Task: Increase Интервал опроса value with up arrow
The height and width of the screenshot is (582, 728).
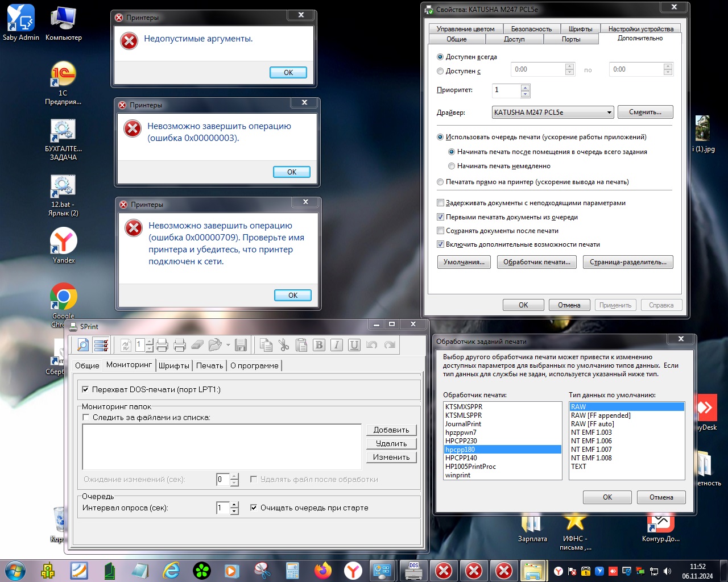Action: pyautogui.click(x=234, y=505)
